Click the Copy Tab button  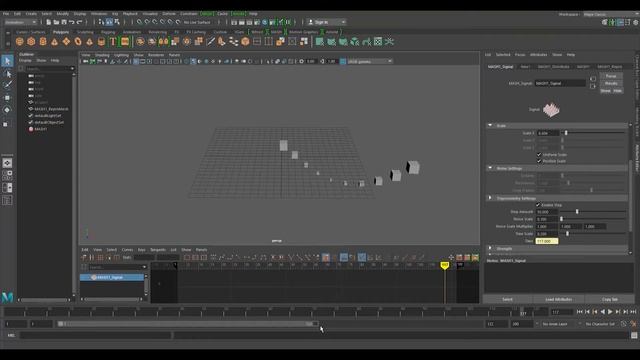pos(609,300)
